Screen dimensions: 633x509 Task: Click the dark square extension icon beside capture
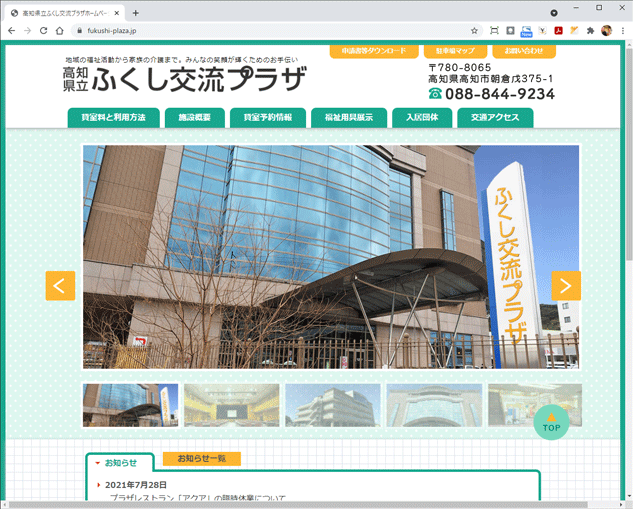coord(510,31)
